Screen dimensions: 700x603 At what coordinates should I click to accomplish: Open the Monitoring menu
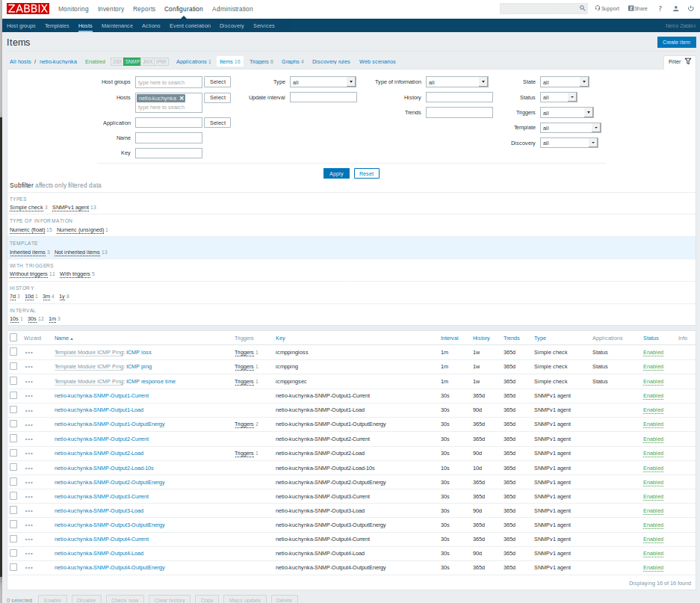[73, 9]
